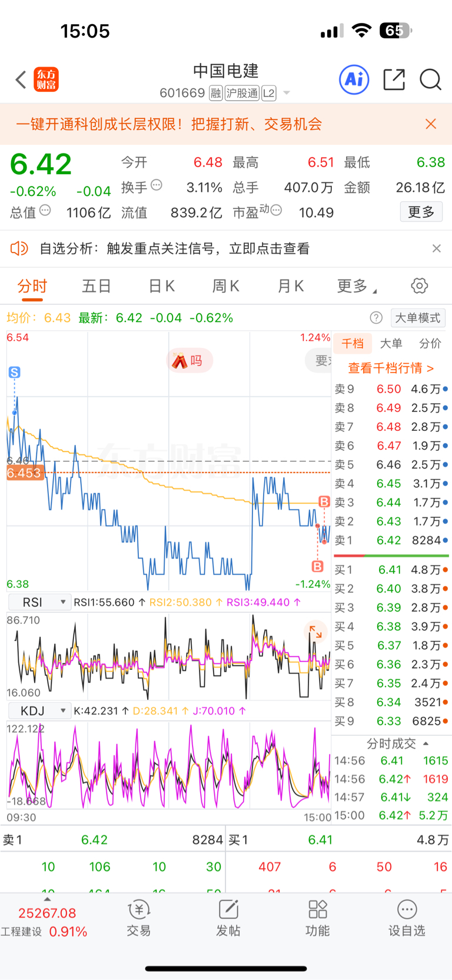Select the 分时 tab
This screenshot has width=452, height=980.
tap(32, 287)
